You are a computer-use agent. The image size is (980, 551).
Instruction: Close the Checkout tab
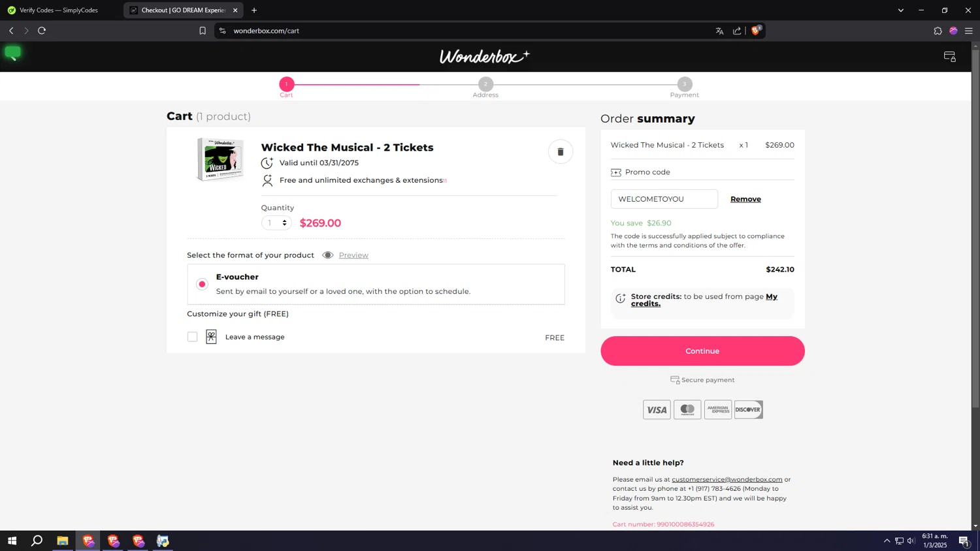[x=235, y=10]
